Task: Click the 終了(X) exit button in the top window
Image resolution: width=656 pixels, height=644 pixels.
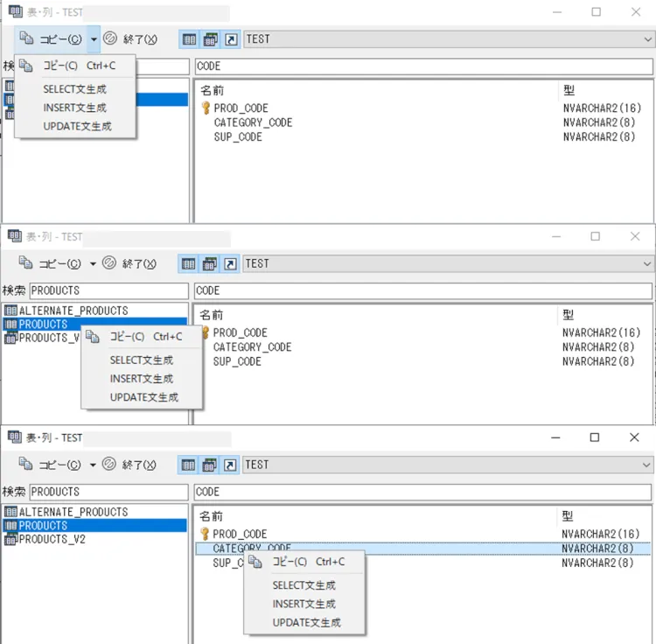Action: [x=130, y=38]
